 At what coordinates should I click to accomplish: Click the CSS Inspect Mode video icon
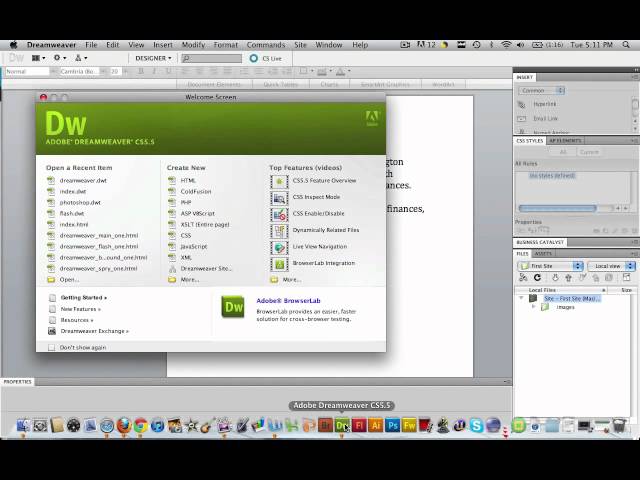279,198
